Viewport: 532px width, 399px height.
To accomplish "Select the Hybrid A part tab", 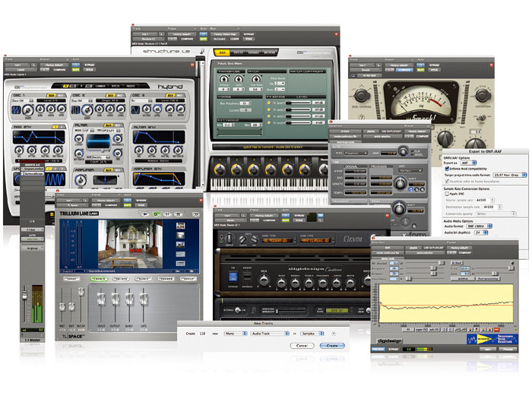I will point(66,86).
